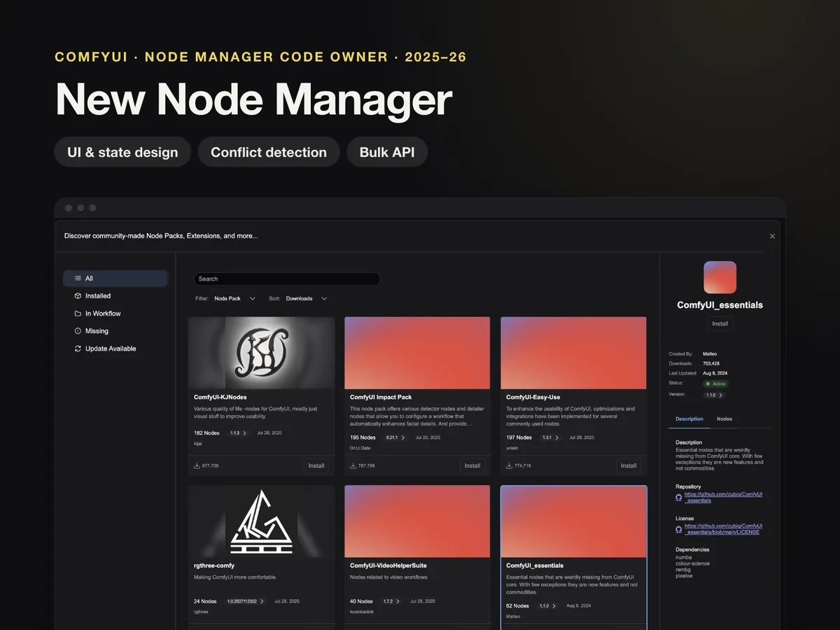Select In Workflow in the sidebar
The width and height of the screenshot is (840, 630).
115,314
